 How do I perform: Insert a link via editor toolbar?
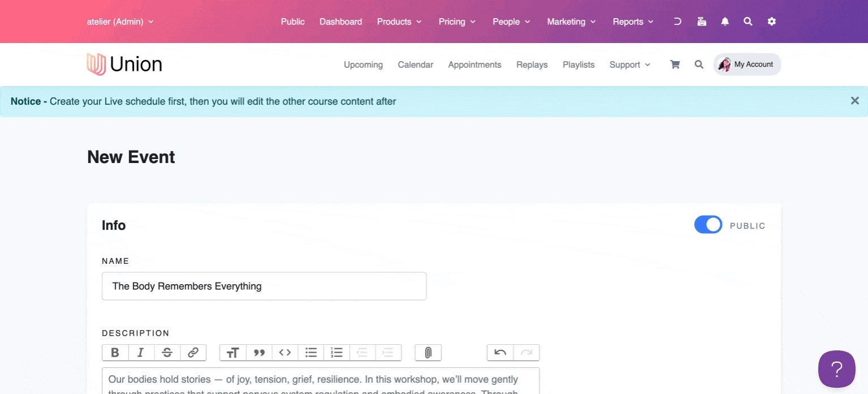pyautogui.click(x=193, y=353)
